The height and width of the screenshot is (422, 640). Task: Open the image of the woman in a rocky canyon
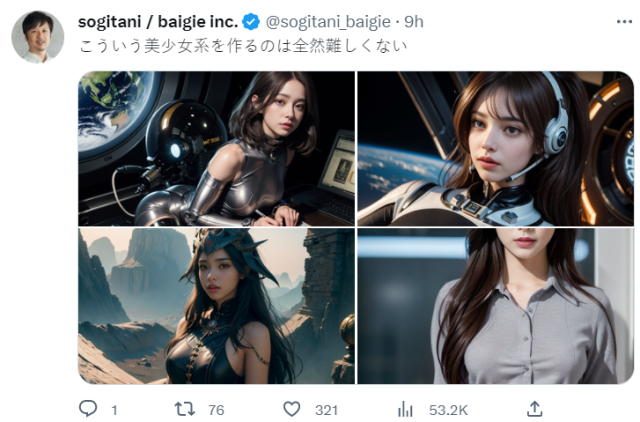[x=216, y=305]
